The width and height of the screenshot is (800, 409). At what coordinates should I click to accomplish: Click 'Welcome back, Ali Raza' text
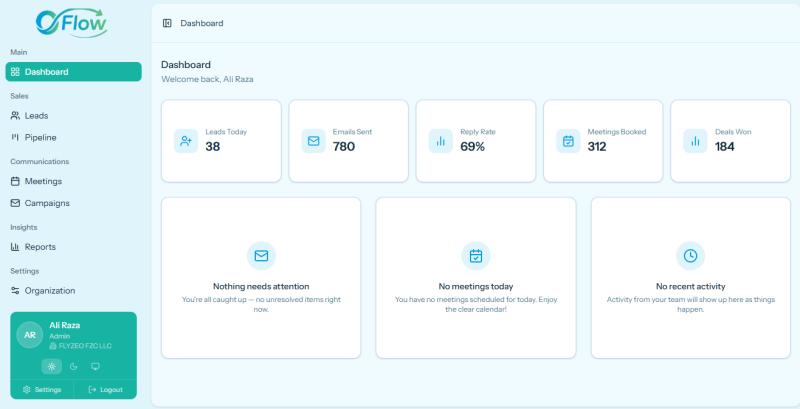coord(207,79)
